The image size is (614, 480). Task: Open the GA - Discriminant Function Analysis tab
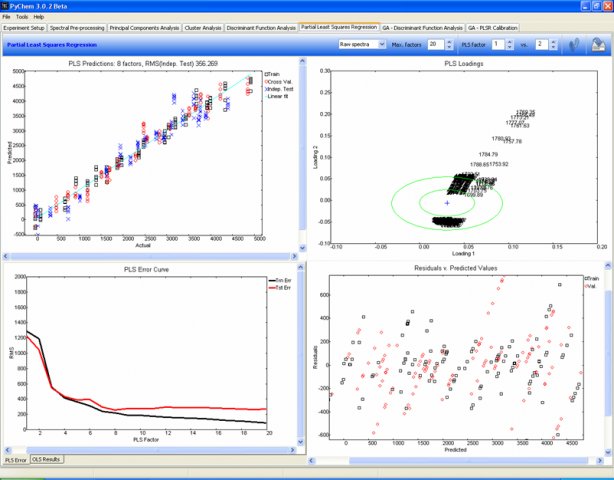(x=422, y=28)
